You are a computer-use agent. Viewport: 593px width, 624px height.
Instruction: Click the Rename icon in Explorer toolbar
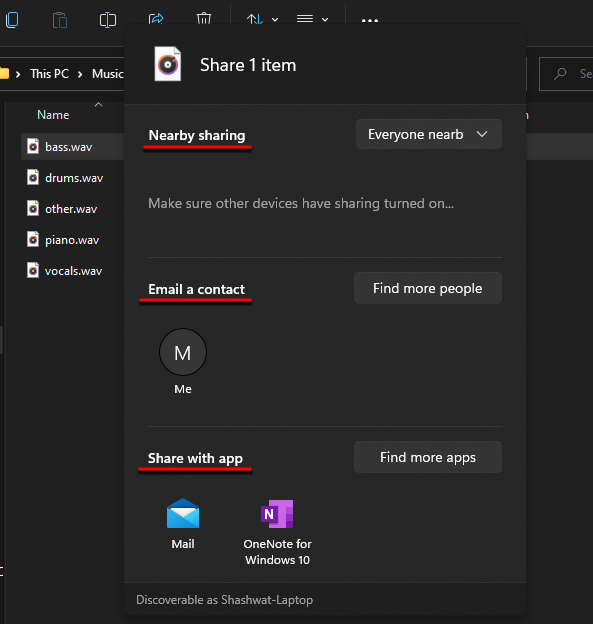coord(107,20)
